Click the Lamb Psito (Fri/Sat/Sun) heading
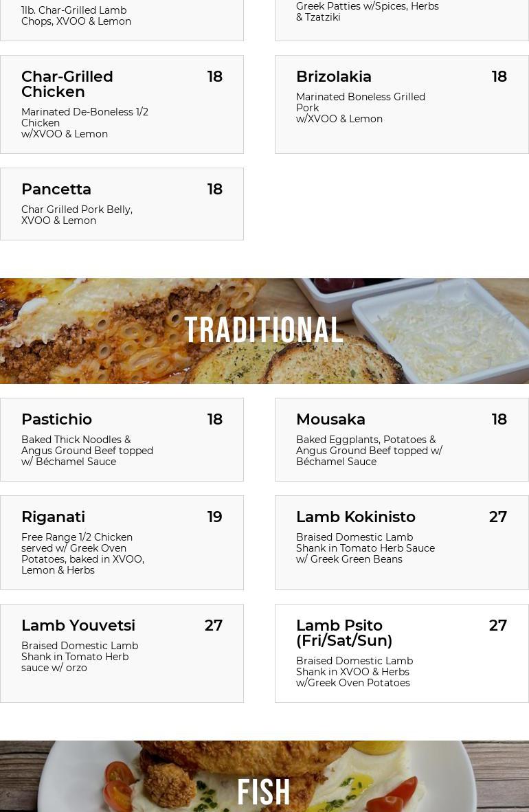The image size is (529, 812). point(344,633)
